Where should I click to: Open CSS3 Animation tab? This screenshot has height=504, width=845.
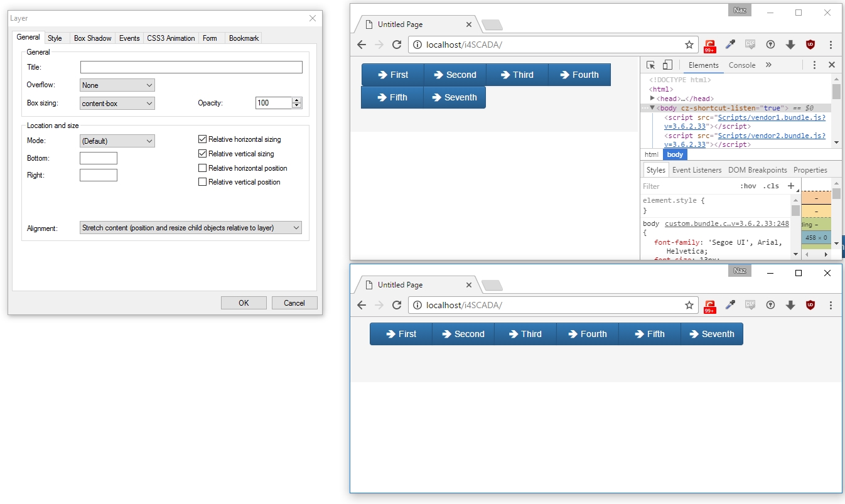[x=171, y=38]
